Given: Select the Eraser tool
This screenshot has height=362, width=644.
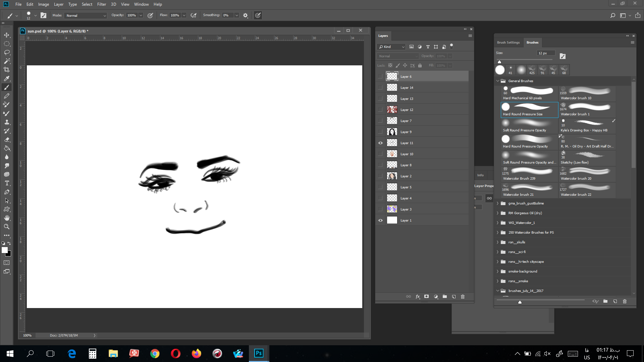Looking at the screenshot, I should 7,139.
